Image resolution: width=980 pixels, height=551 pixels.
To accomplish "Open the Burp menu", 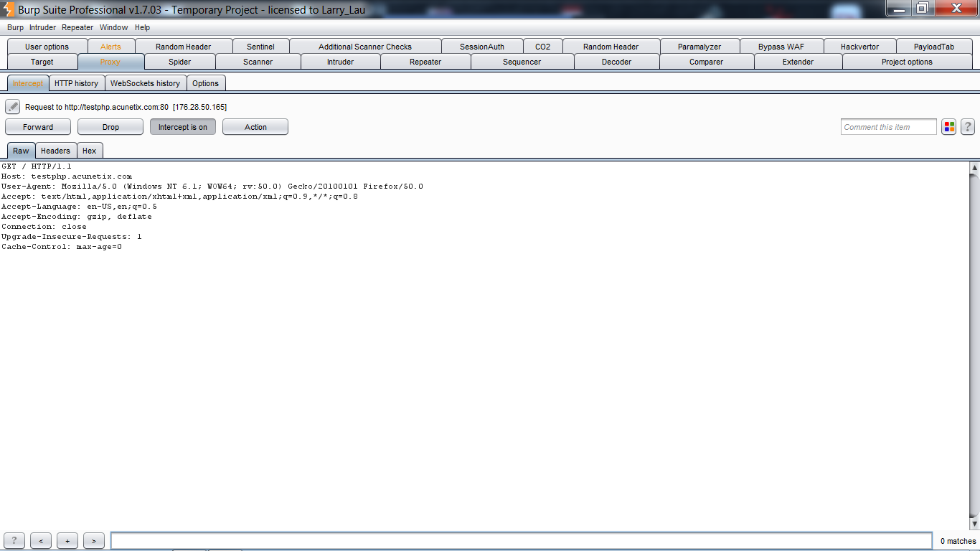I will pyautogui.click(x=15, y=27).
